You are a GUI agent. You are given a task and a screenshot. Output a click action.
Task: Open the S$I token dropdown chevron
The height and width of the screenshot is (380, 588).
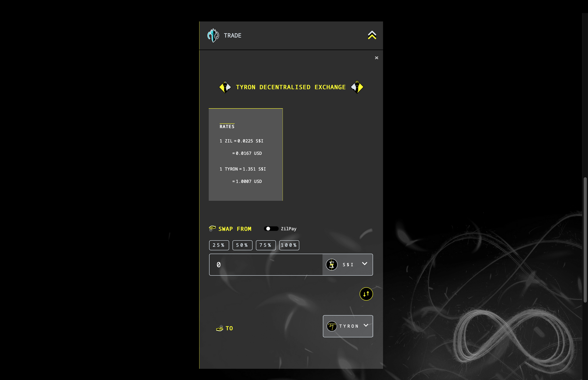point(365,264)
